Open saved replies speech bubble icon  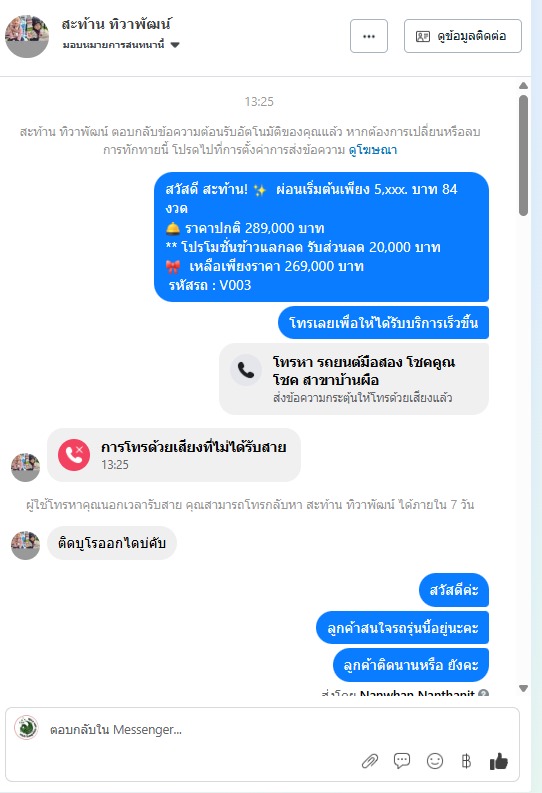tap(402, 760)
